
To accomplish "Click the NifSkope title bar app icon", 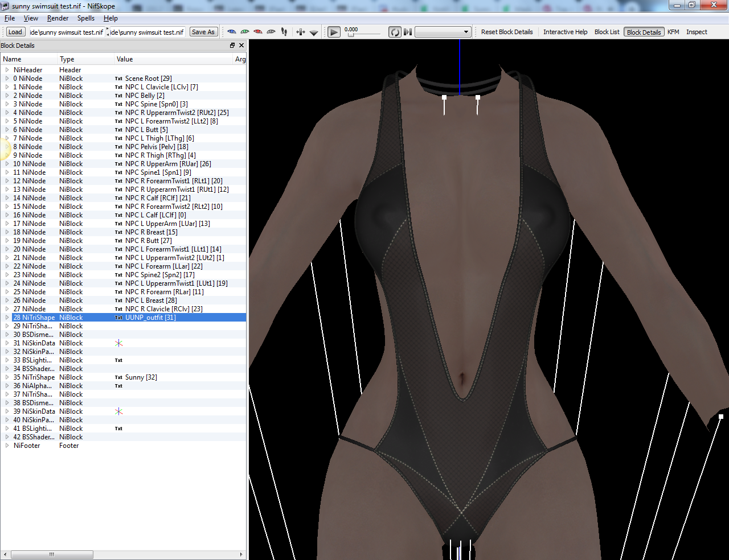I will [5, 6].
